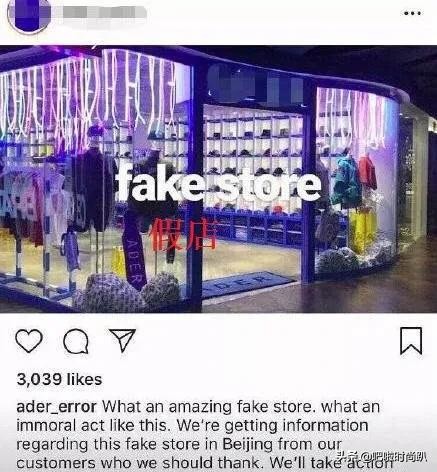Open the three-dot more options menu
Viewport: 437px width, 472px height.
pyautogui.click(x=412, y=13)
